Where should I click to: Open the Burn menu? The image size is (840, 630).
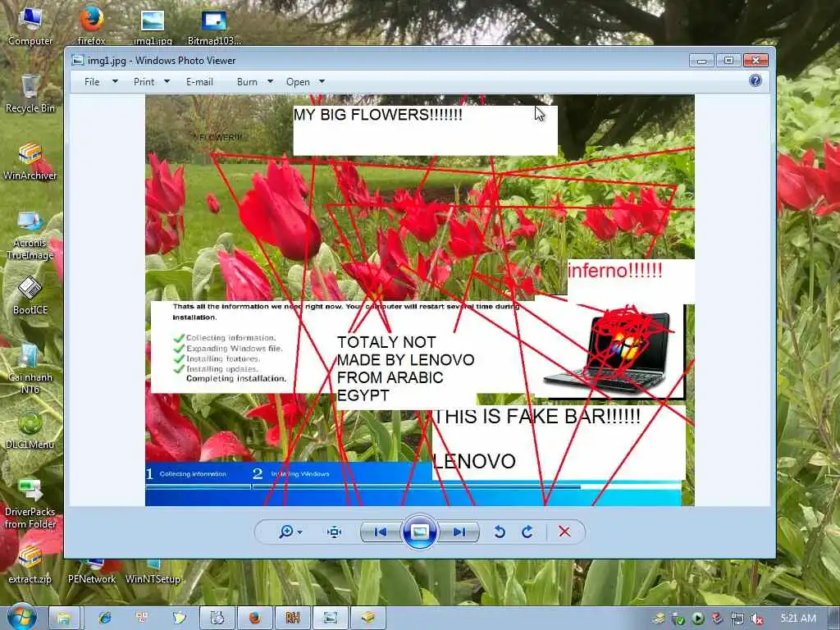pyautogui.click(x=247, y=82)
